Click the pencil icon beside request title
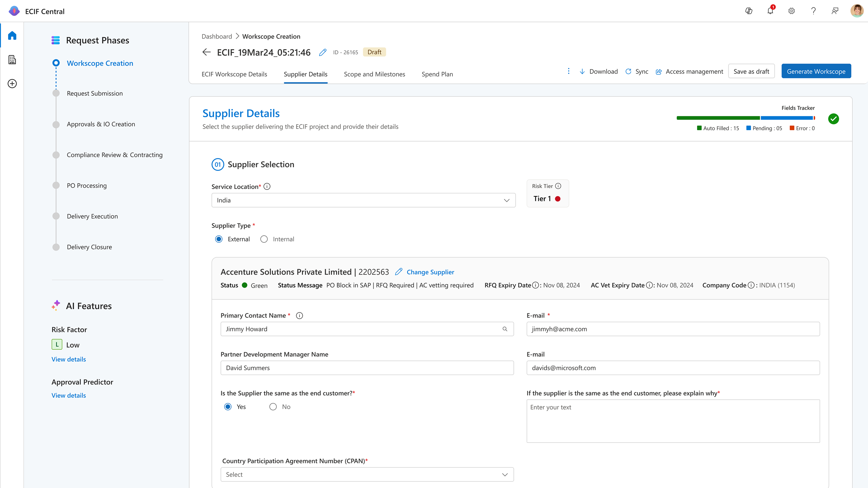 (322, 52)
